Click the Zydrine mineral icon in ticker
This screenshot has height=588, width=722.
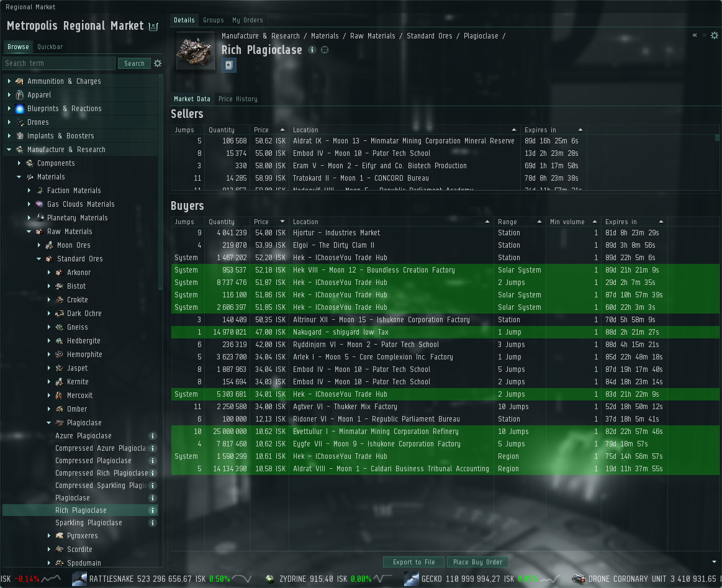coord(270,579)
